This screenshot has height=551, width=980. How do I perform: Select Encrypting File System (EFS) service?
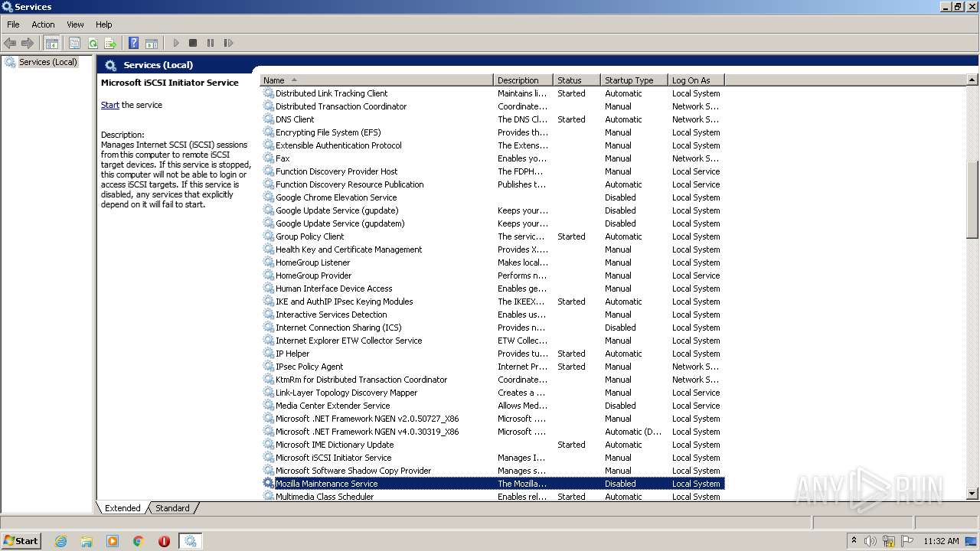point(492,132)
